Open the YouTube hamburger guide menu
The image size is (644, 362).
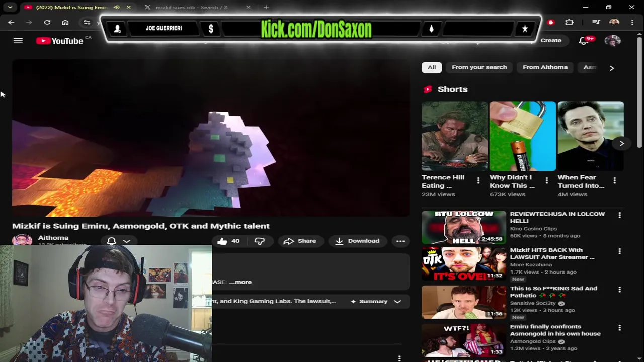pos(18,41)
